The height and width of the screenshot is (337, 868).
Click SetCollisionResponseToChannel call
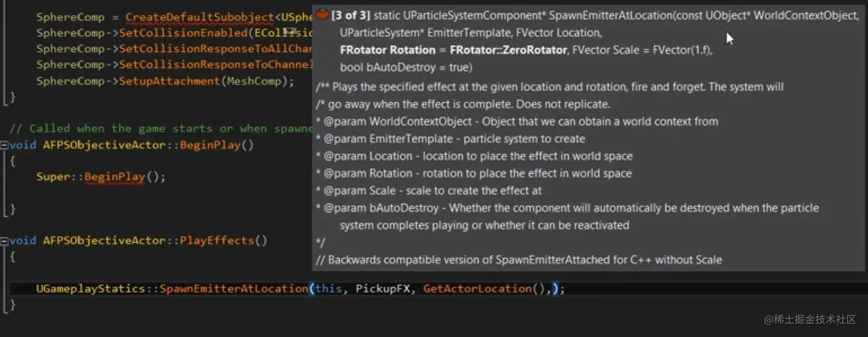pyautogui.click(x=216, y=65)
